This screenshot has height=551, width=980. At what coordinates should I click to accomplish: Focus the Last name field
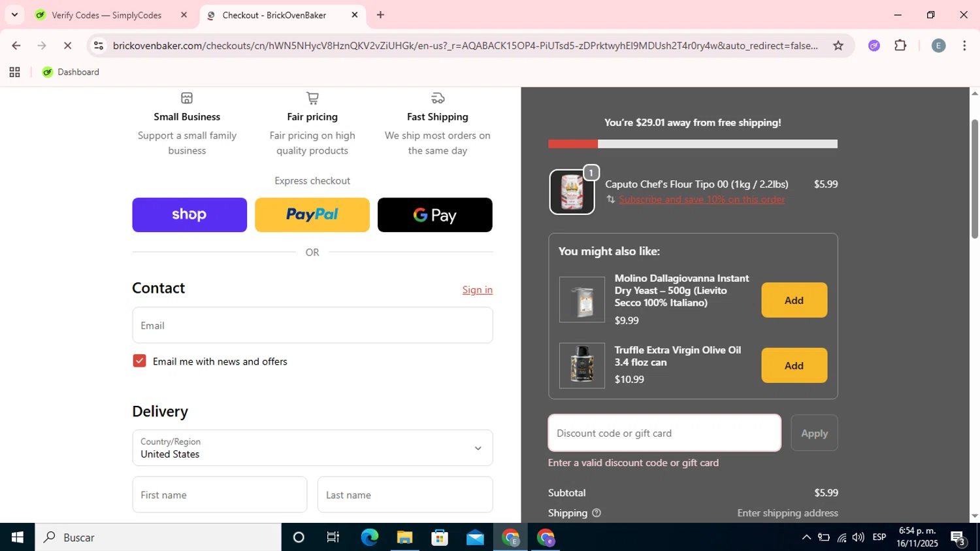pos(405,495)
